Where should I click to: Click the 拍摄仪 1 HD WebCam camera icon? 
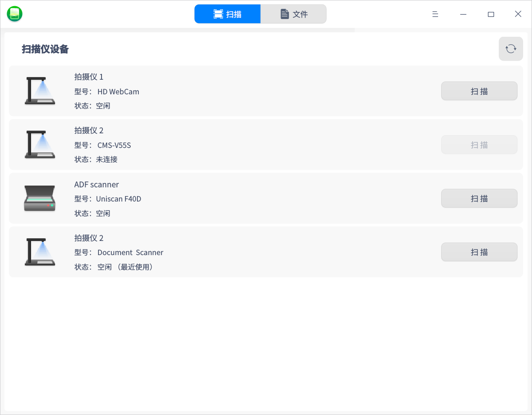[40, 91]
